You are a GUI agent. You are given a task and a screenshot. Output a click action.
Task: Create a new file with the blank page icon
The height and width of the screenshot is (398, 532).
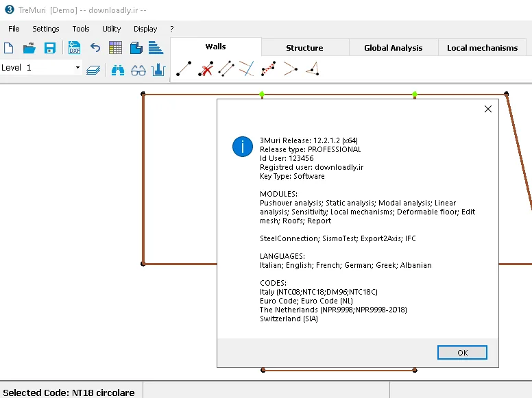(8, 48)
